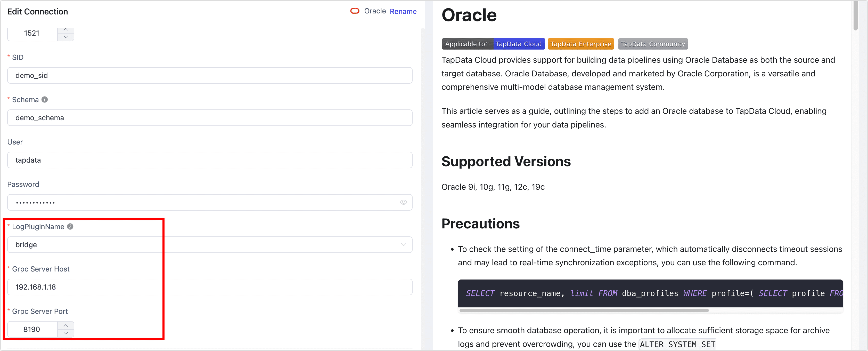Click the Schema demo_schema field

tap(209, 118)
